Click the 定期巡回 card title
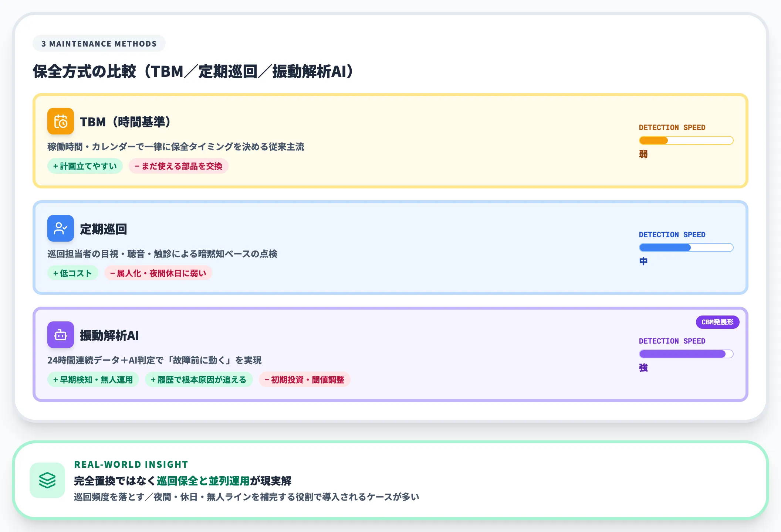 tap(104, 229)
